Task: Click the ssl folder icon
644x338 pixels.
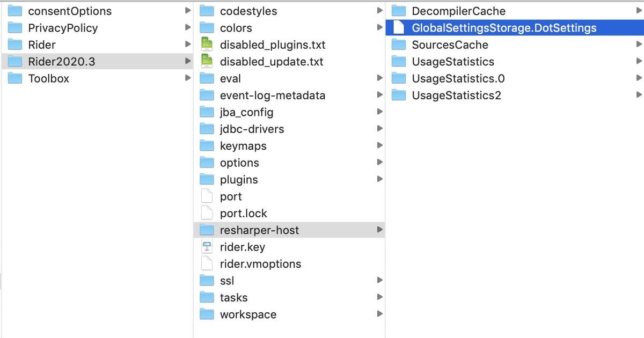Action: 207,281
